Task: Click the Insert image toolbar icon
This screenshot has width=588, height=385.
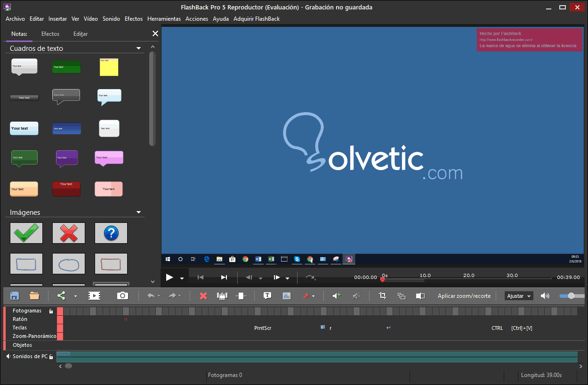Action: click(x=287, y=296)
